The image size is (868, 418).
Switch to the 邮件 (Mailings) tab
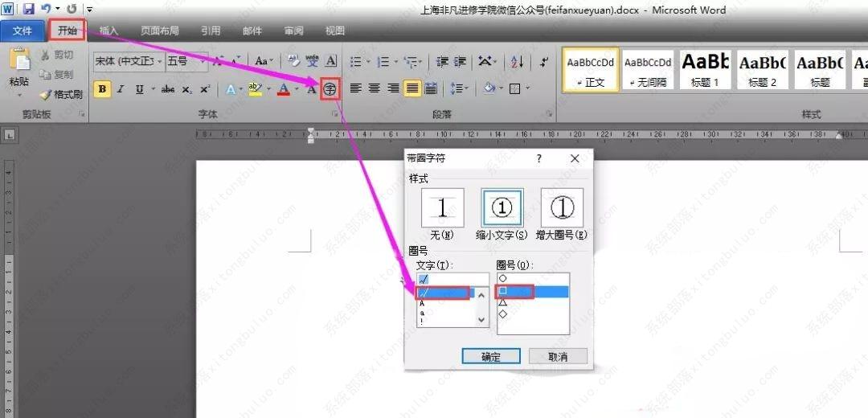click(252, 31)
